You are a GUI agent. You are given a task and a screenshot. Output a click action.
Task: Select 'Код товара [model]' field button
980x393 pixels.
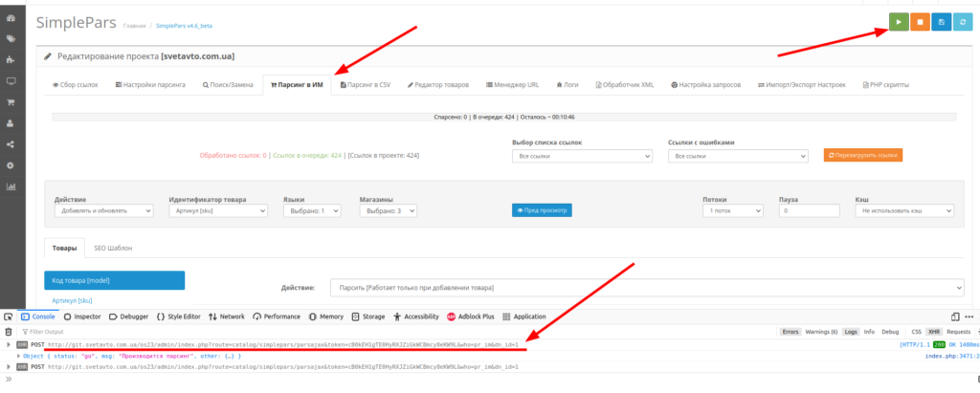tap(115, 280)
